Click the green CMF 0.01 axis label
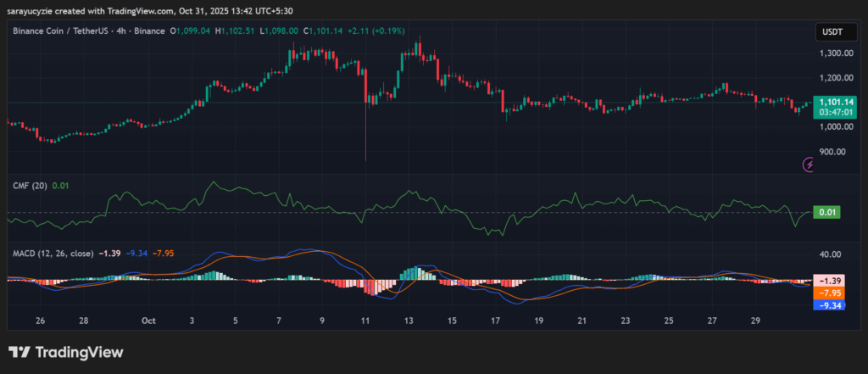Viewport: 868px width, 374px height. coord(826,212)
